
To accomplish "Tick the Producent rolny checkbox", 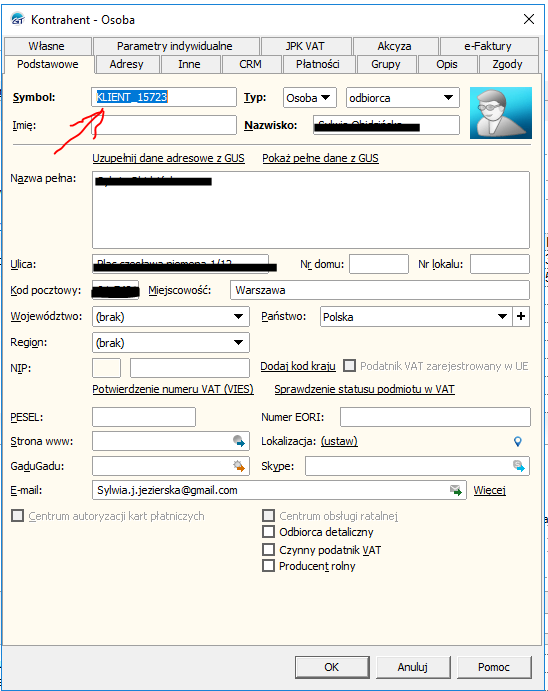I will click(x=268, y=565).
